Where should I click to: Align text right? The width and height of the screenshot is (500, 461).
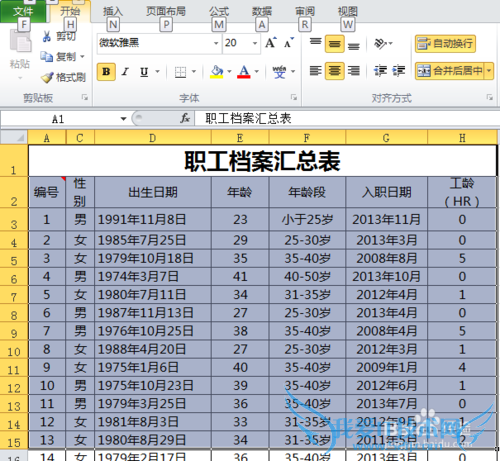(354, 71)
